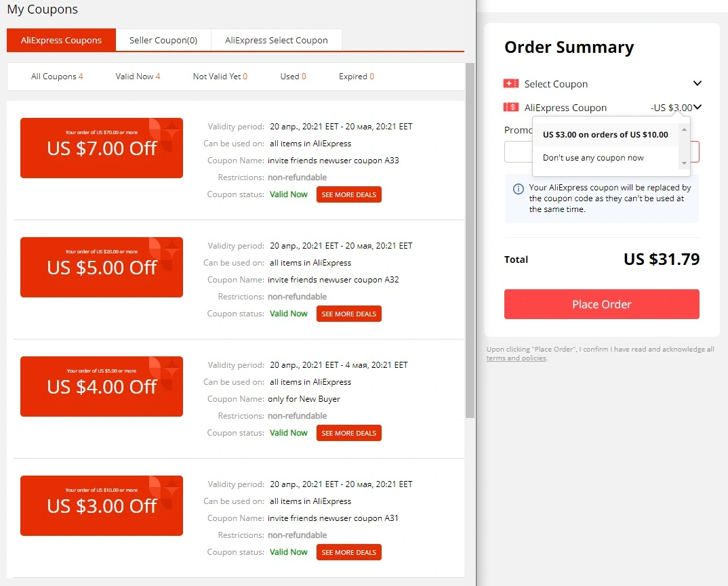728x586 pixels.
Task: Expand the Select Coupon chevron
Action: 697,83
